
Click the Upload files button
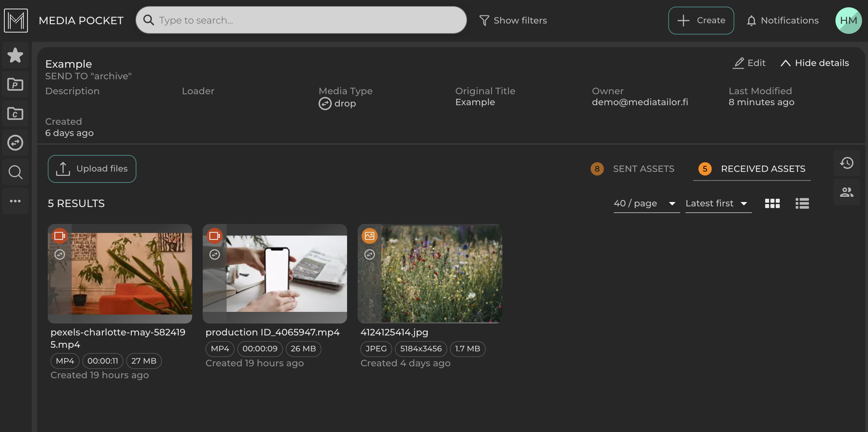click(x=92, y=169)
